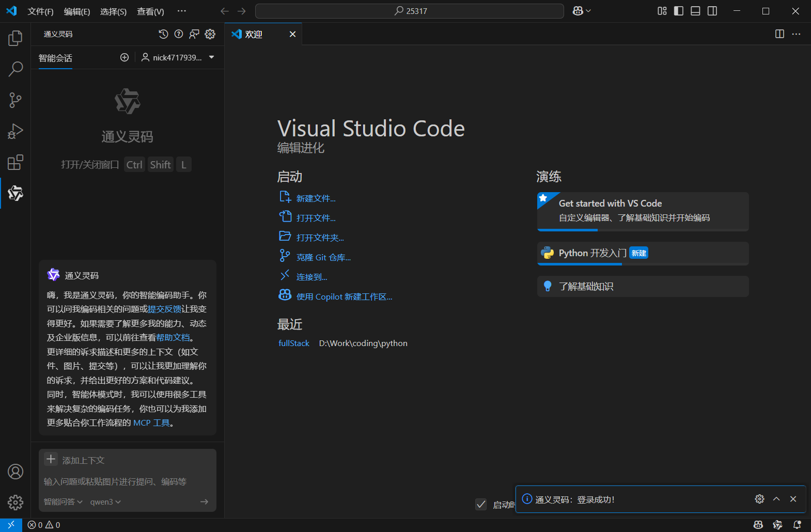Toggle primary side bar visibility

[x=679, y=11]
